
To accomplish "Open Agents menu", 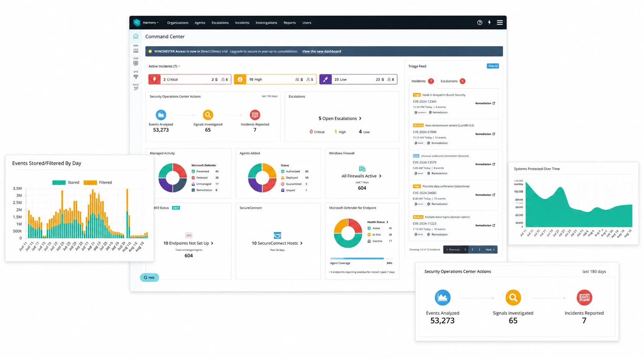I will tap(200, 23).
